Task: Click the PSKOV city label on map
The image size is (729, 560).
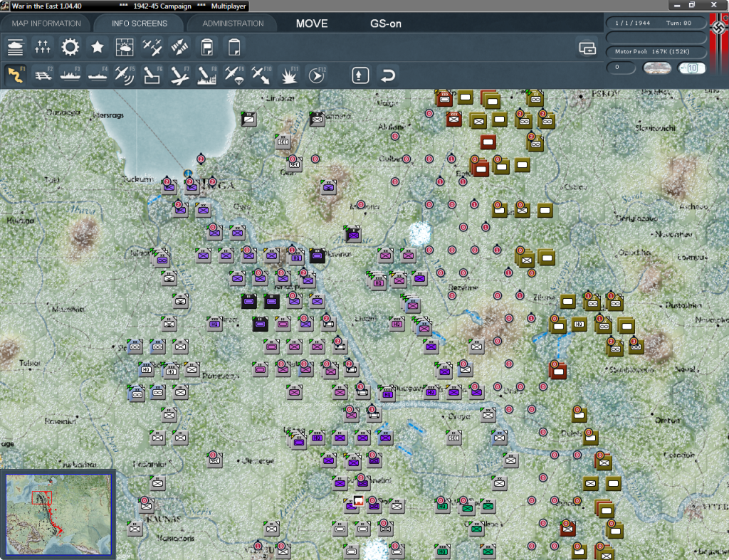Action: [605, 94]
